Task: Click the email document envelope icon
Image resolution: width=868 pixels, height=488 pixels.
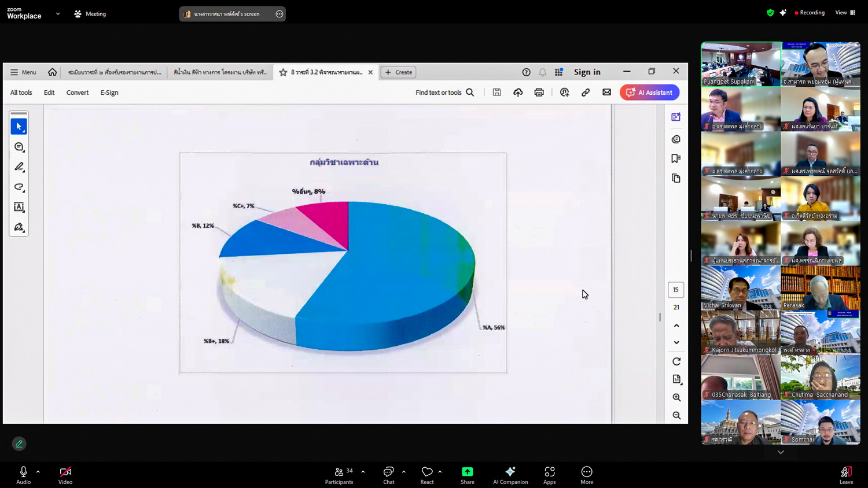Action: coord(606,93)
